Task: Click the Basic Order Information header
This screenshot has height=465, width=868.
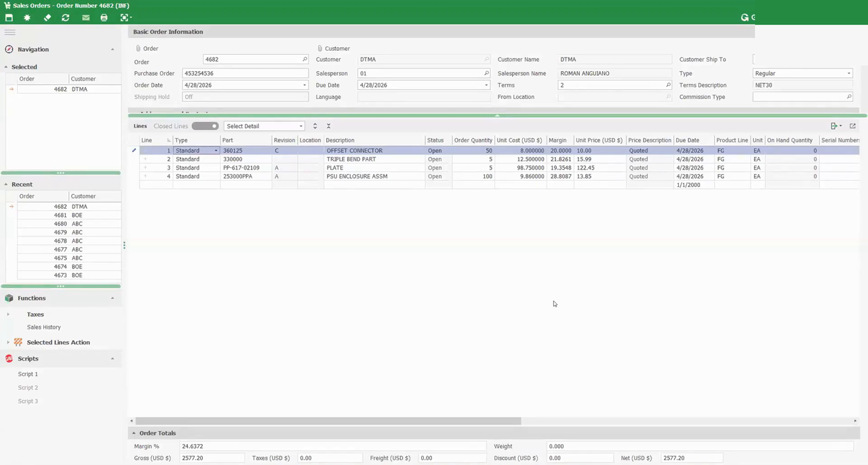Action: [x=168, y=32]
